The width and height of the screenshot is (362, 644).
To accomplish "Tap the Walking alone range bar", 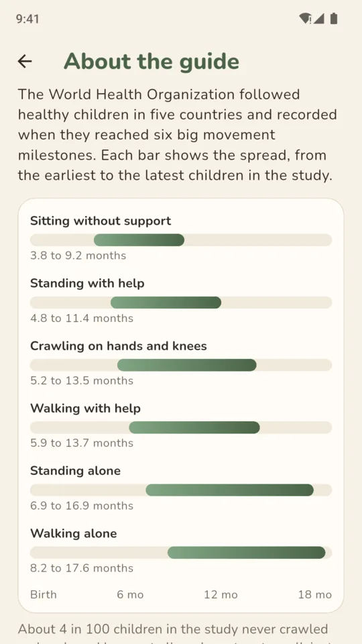I will coord(181,552).
